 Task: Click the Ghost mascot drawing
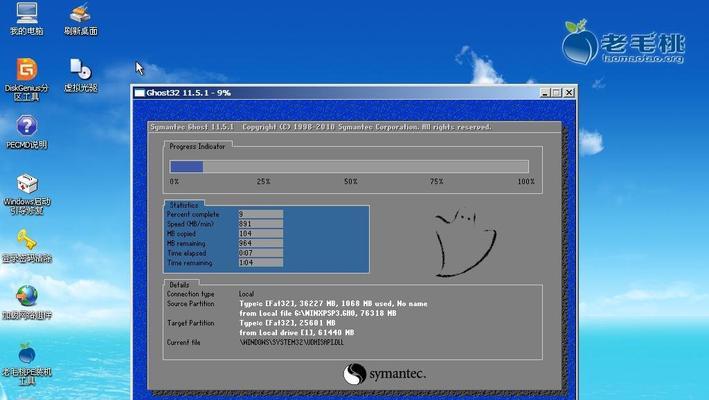tap(465, 242)
